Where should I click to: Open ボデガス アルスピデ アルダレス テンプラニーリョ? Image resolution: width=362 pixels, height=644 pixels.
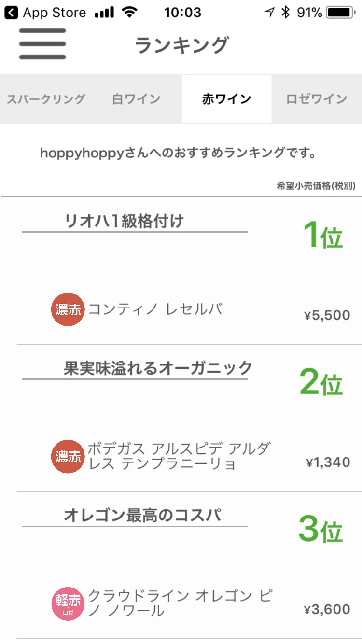(179, 456)
